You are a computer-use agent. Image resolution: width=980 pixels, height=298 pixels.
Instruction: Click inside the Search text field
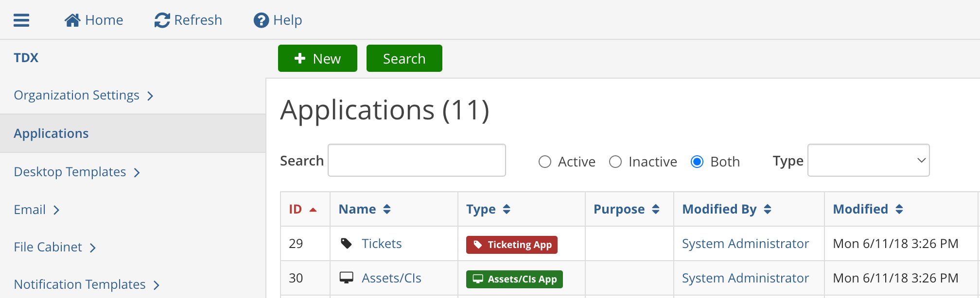(417, 160)
